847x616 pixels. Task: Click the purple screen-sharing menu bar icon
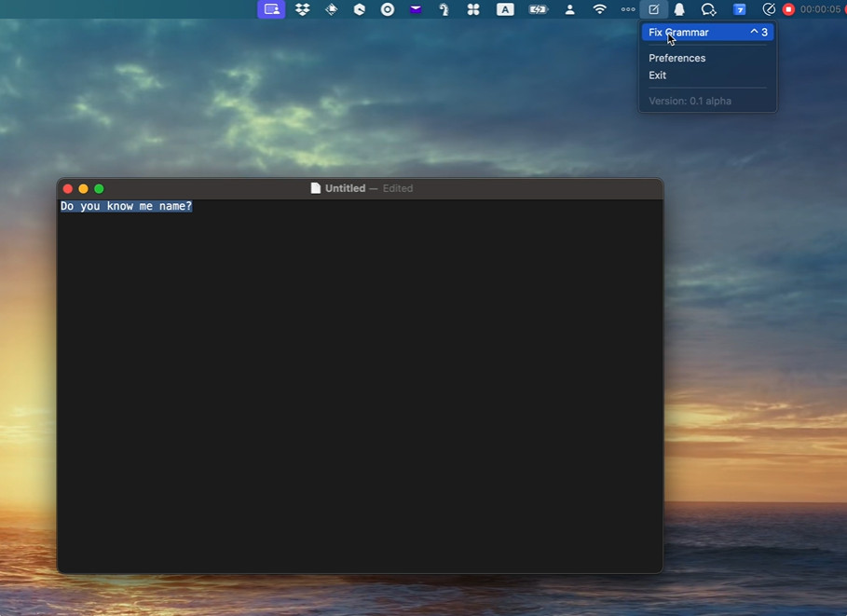[271, 9]
